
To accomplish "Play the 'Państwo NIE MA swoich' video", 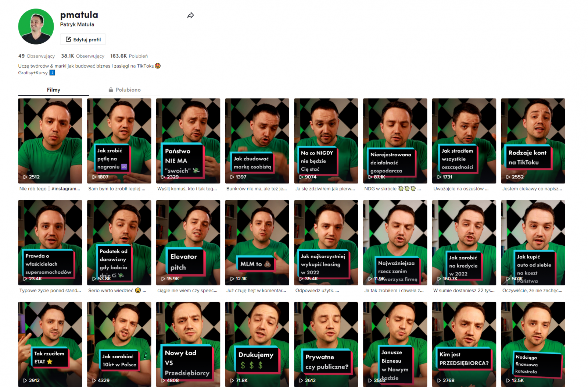I will [188, 141].
